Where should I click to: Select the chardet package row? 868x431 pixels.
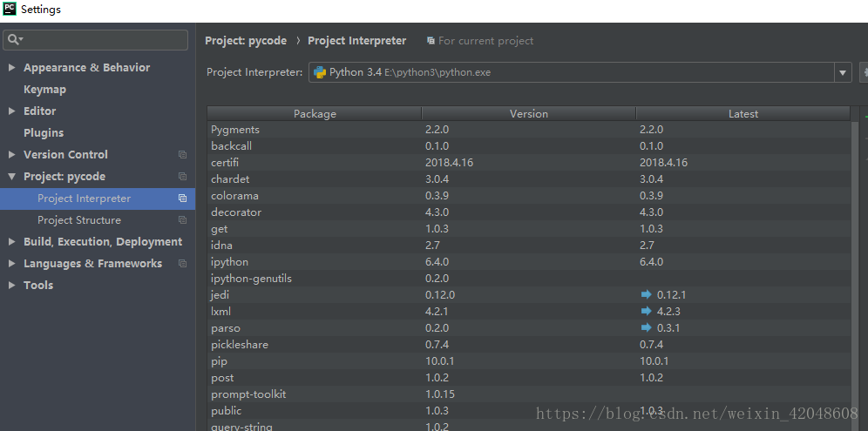click(x=529, y=179)
